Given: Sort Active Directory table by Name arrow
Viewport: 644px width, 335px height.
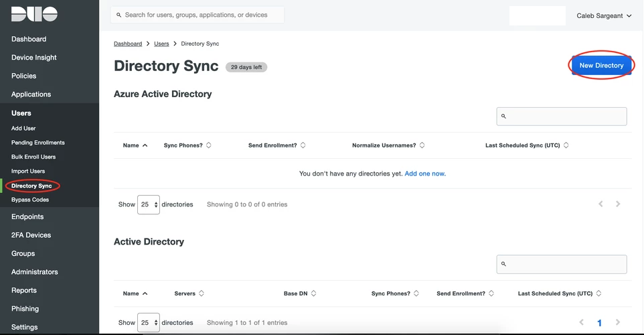Looking at the screenshot, I should [x=145, y=293].
